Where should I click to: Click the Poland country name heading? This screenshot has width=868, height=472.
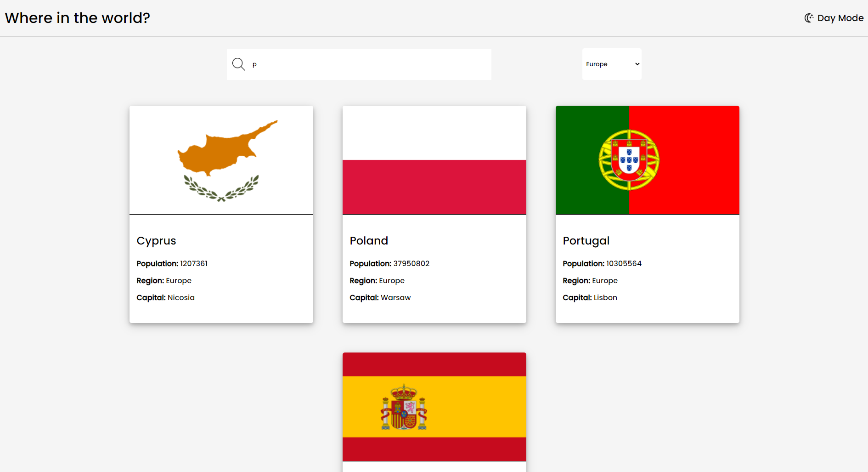pyautogui.click(x=369, y=240)
